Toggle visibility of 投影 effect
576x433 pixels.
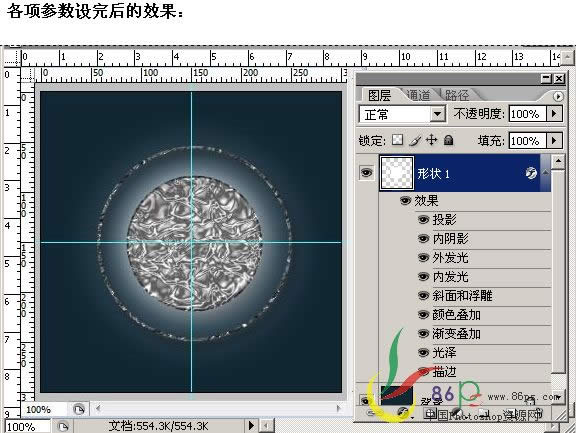[423, 220]
